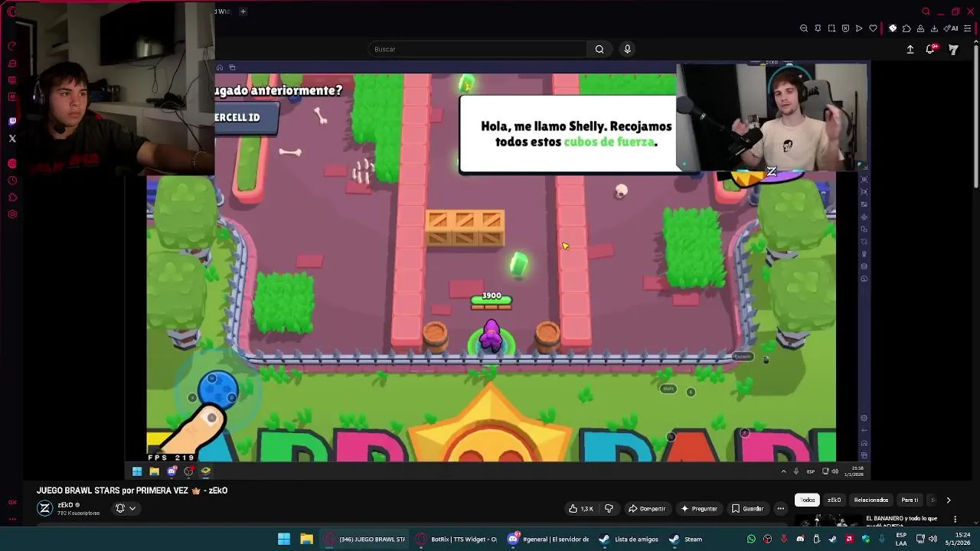Activate YouTube voice search microphone
This screenshot has height=551, width=980.
pyautogui.click(x=627, y=49)
